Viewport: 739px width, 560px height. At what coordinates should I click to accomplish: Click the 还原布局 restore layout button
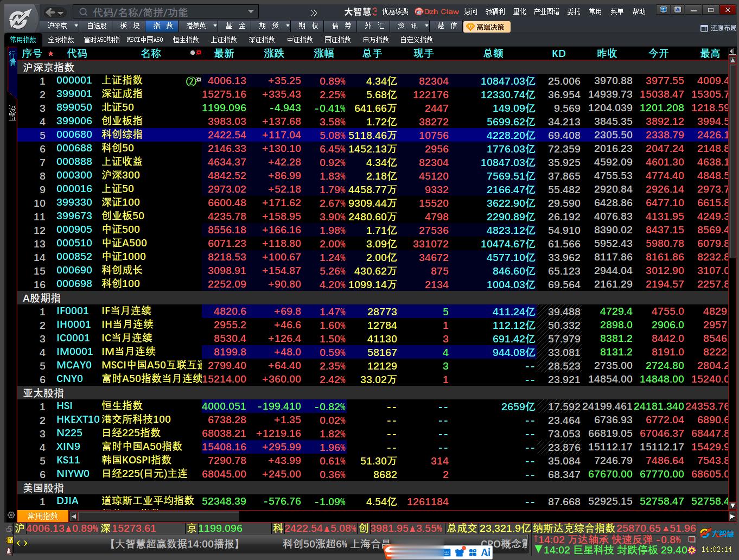click(718, 28)
